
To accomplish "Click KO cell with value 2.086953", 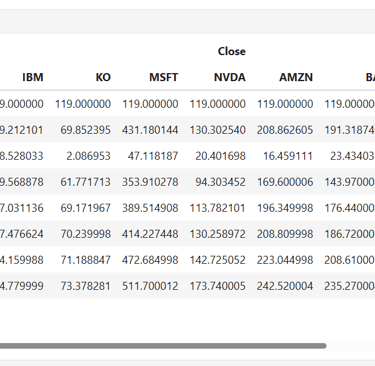I will [88, 156].
